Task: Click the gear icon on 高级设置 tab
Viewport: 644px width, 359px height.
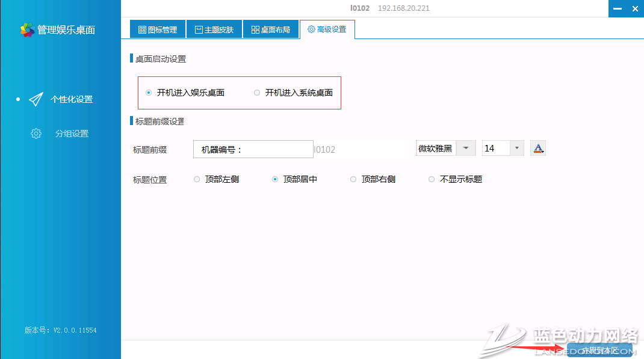Action: click(311, 28)
